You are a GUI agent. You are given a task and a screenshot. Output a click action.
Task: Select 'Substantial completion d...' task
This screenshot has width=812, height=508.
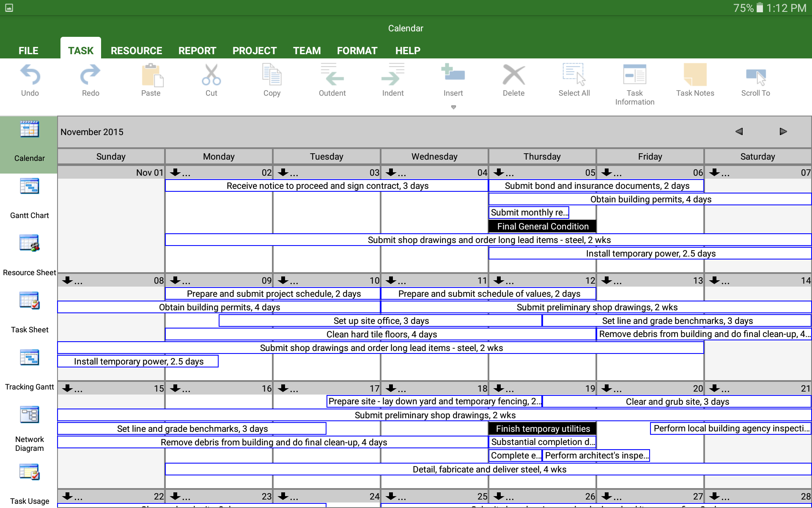click(x=543, y=442)
